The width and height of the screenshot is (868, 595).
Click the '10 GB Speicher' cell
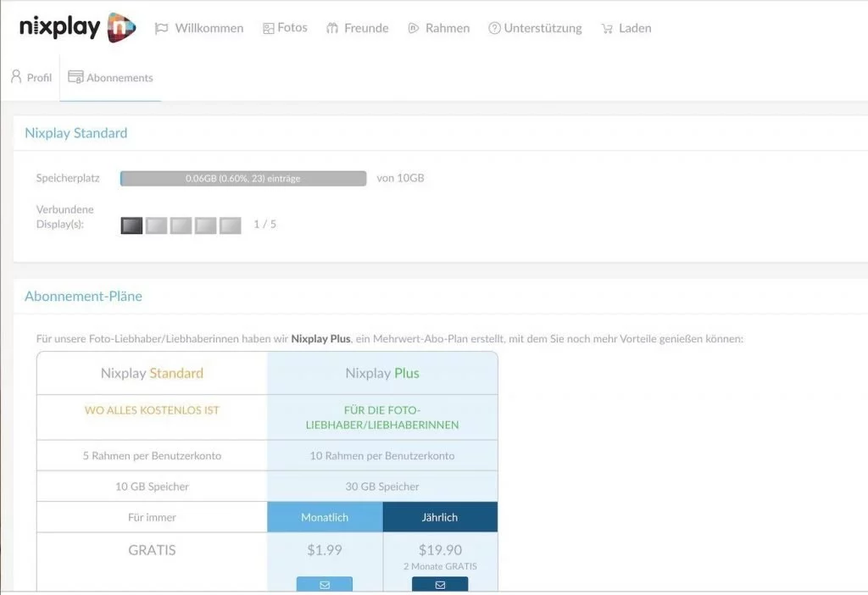153,487
